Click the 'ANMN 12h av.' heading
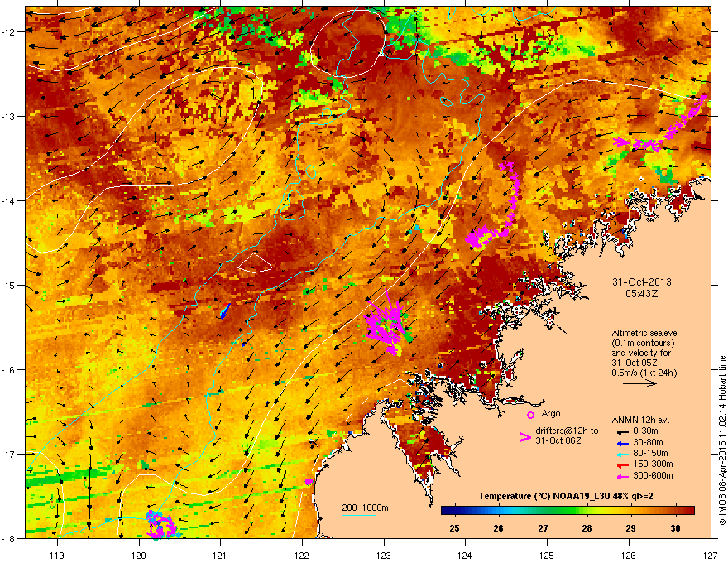 click(x=640, y=421)
